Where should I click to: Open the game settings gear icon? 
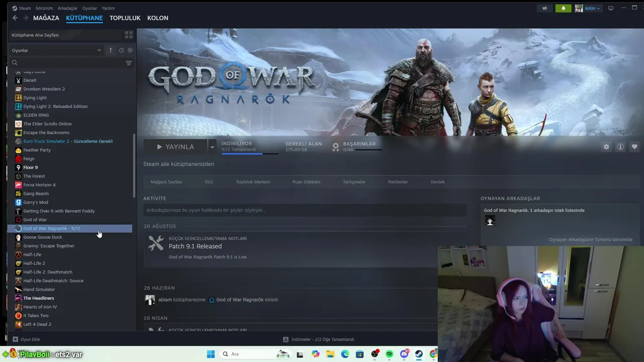tap(606, 147)
